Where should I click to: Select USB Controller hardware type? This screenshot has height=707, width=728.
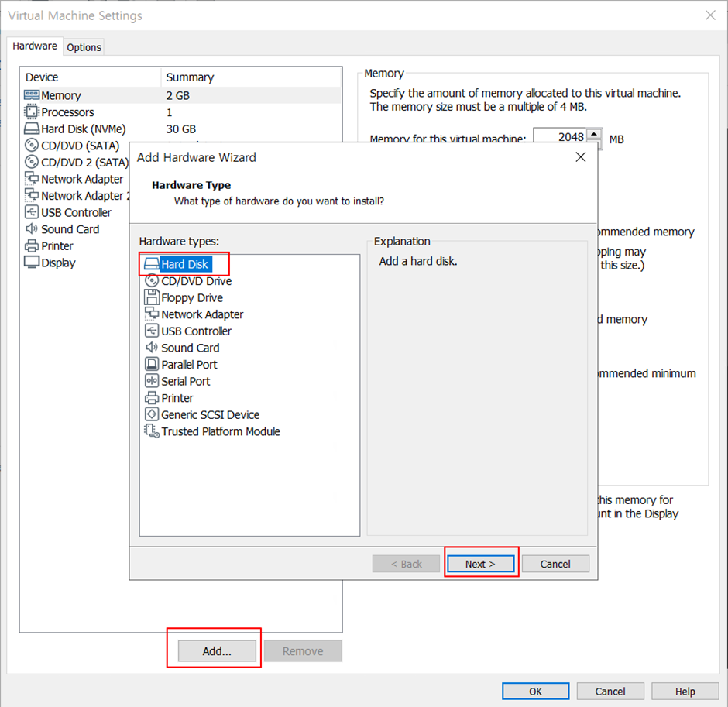click(194, 331)
